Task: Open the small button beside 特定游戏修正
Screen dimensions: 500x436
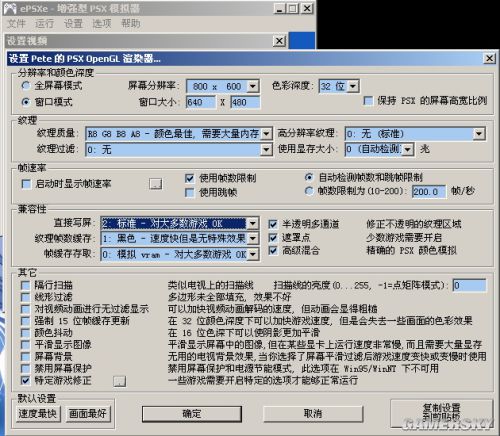Action: pyautogui.click(x=120, y=381)
